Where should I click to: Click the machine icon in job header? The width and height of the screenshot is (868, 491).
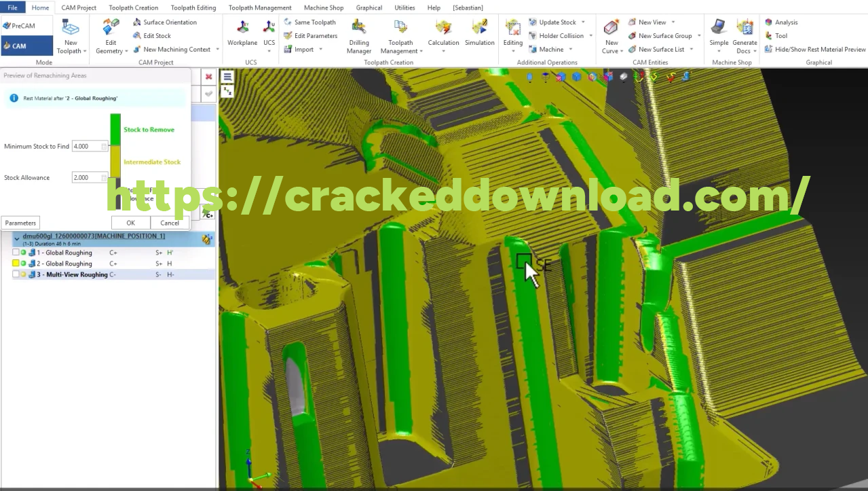(x=207, y=239)
